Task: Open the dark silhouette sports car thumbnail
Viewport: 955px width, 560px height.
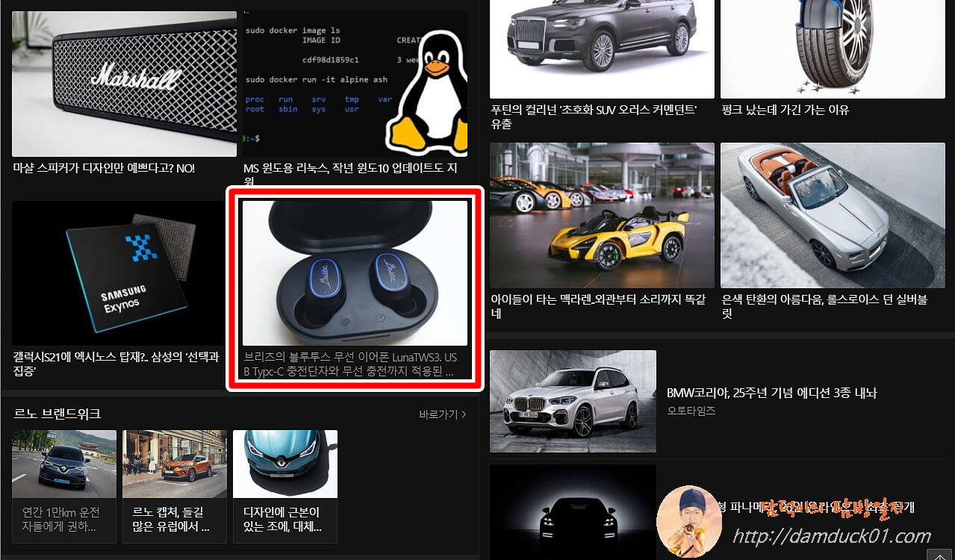Action: [573, 512]
